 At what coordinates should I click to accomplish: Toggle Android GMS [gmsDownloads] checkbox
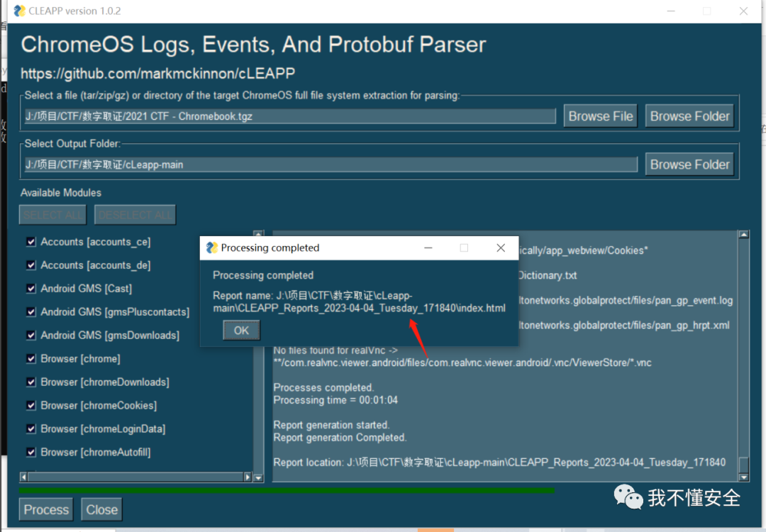point(31,335)
